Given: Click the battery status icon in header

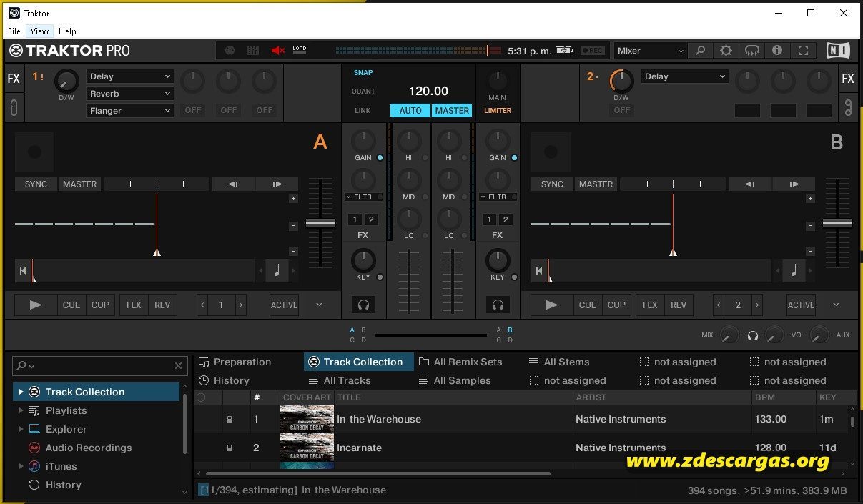Looking at the screenshot, I should (564, 51).
